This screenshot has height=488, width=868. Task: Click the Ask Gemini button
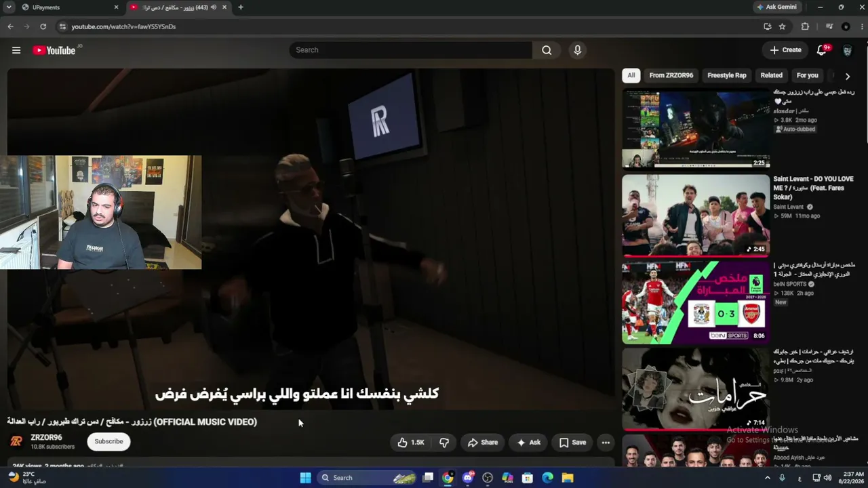click(777, 7)
